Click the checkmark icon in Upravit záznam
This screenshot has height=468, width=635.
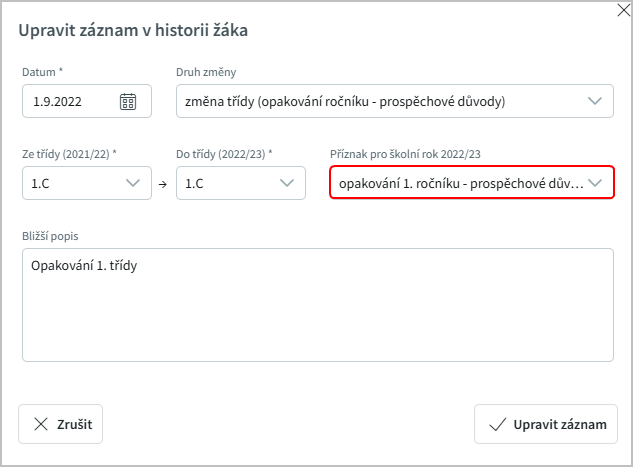pyautogui.click(x=497, y=424)
